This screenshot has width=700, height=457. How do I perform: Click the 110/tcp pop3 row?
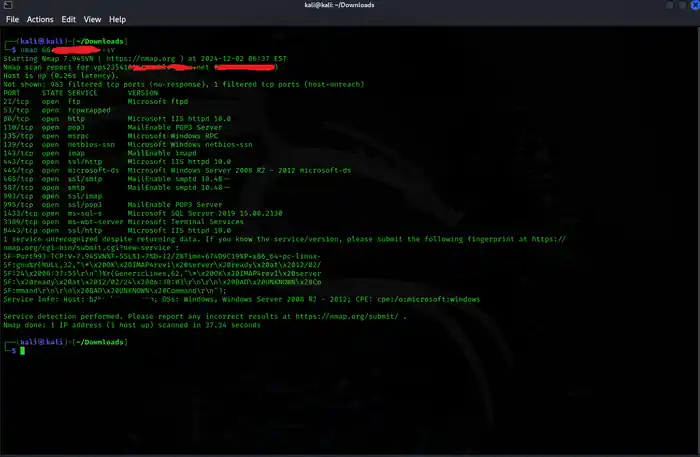(112, 128)
